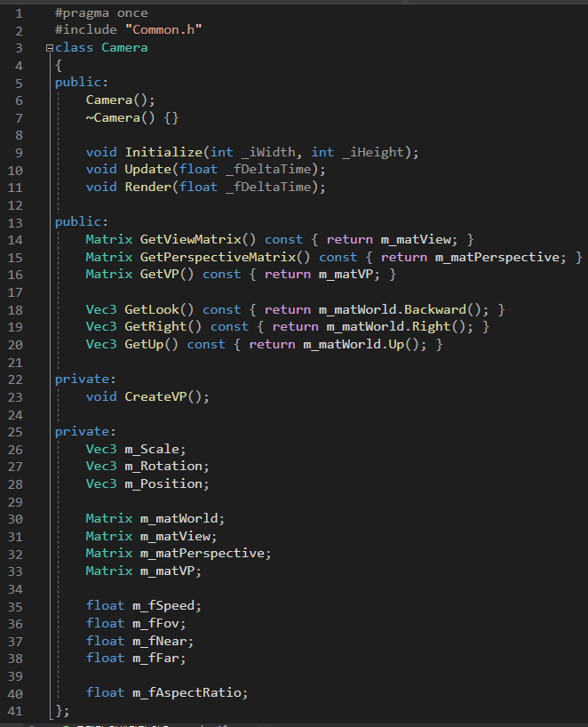Click the public: specifier on line 13
The height and width of the screenshot is (727, 588).
coord(82,222)
